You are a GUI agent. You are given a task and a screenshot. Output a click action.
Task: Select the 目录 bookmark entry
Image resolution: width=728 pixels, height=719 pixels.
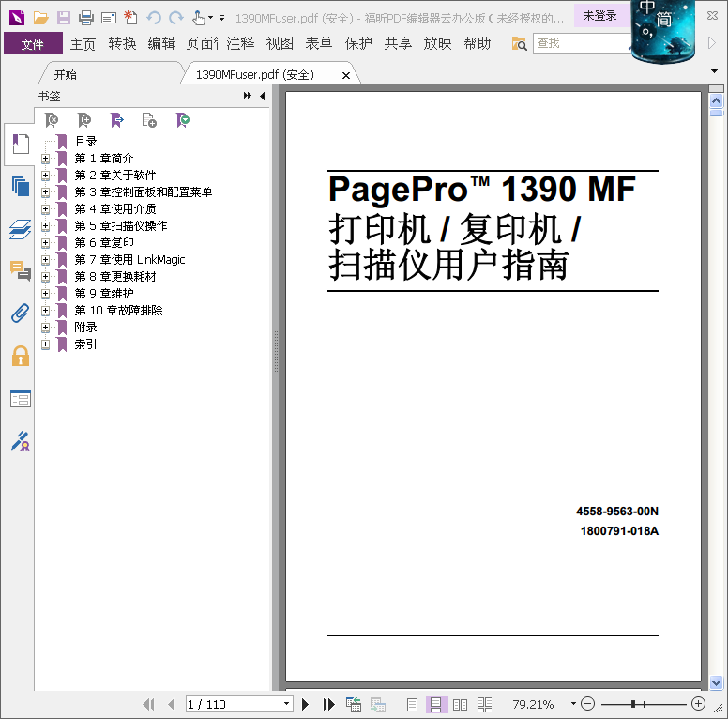(86, 141)
